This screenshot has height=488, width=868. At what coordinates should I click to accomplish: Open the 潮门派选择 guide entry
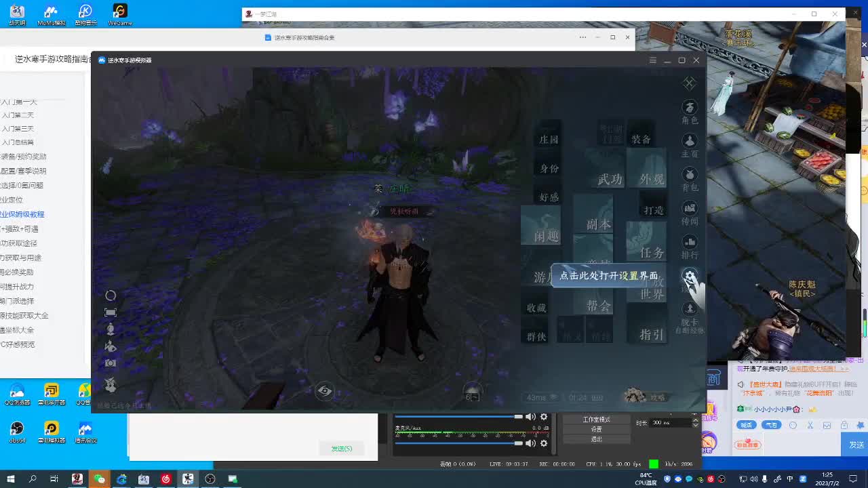(17, 301)
